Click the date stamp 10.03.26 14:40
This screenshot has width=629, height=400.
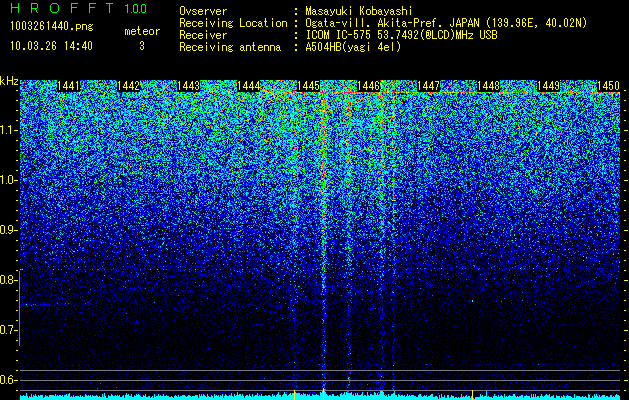pos(51,46)
